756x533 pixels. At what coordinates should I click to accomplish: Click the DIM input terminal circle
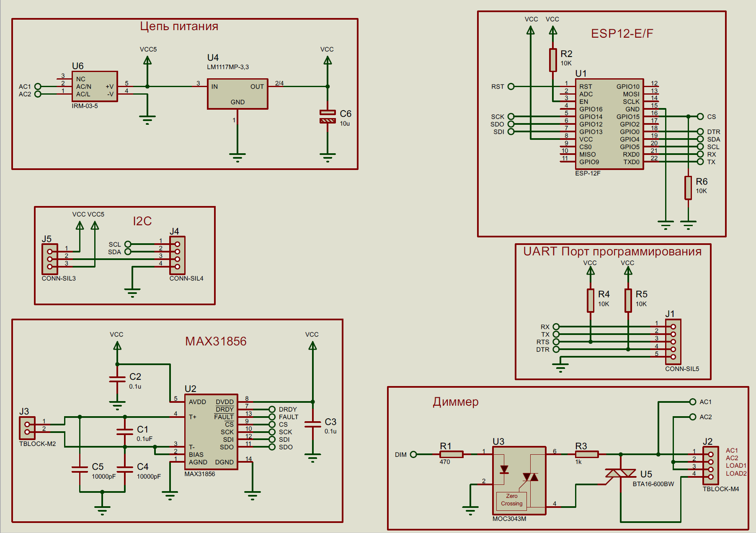click(x=413, y=454)
